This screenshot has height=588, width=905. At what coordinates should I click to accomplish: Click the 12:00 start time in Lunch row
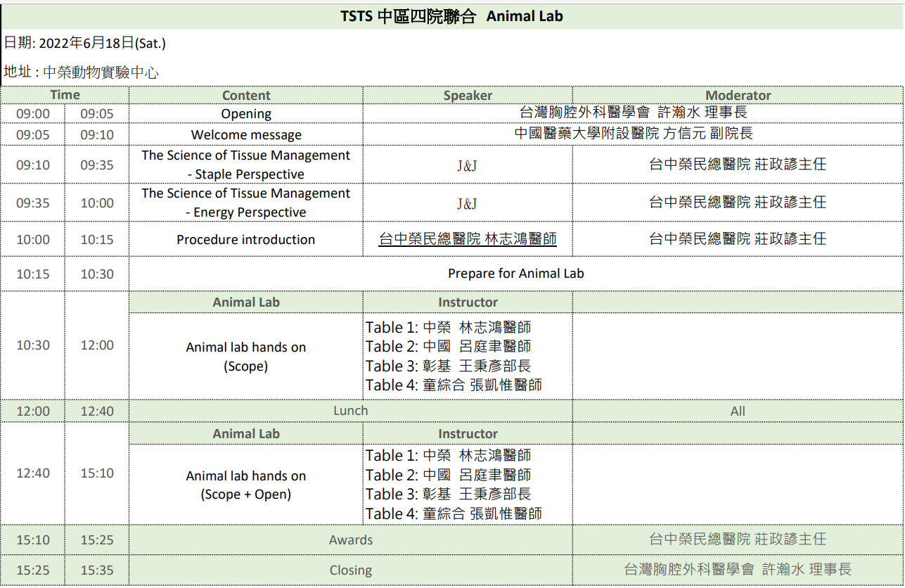33,411
